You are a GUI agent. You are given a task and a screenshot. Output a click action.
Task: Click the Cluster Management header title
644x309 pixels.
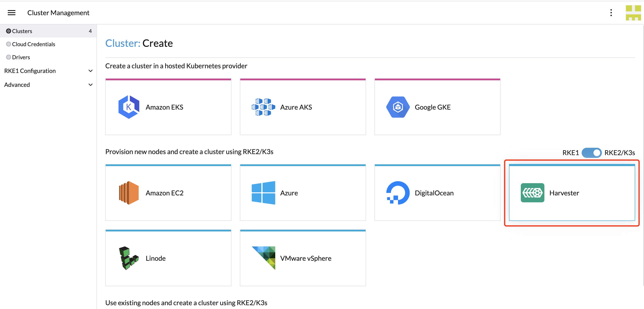(58, 13)
